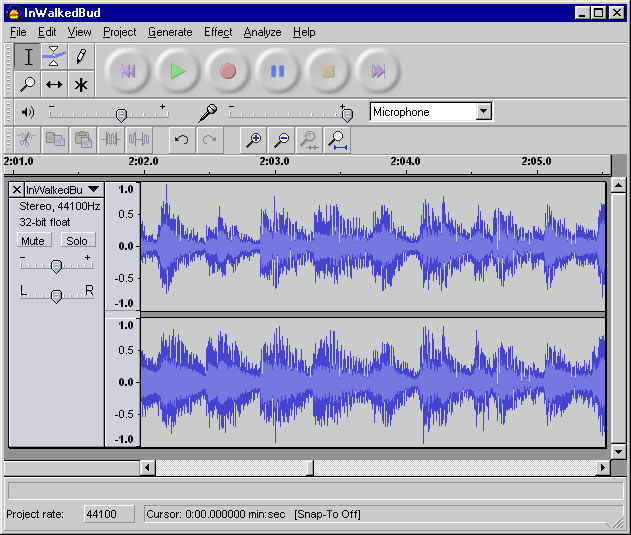Remove the track with its X button
Viewport: 631px width, 535px height.
tap(17, 189)
